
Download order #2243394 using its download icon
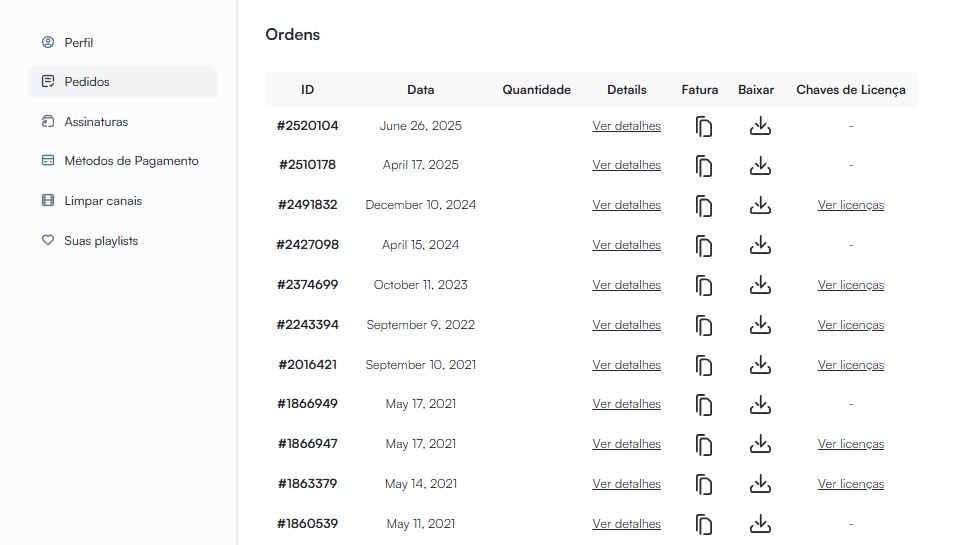pyautogui.click(x=760, y=325)
